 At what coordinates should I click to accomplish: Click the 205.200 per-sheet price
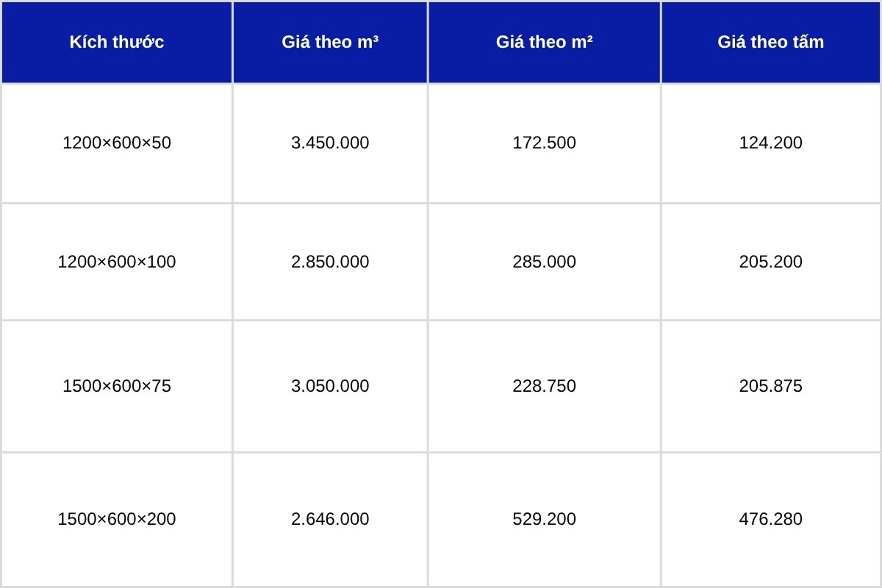tap(771, 262)
